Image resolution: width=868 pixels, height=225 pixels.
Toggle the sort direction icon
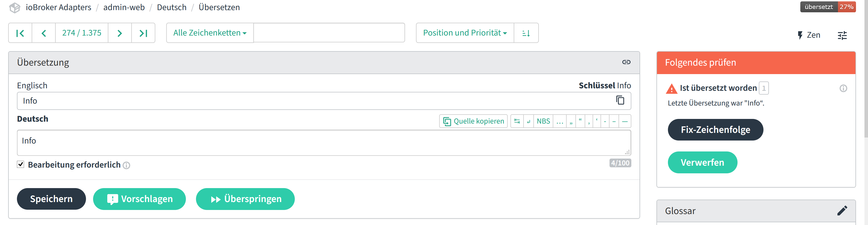(x=526, y=33)
